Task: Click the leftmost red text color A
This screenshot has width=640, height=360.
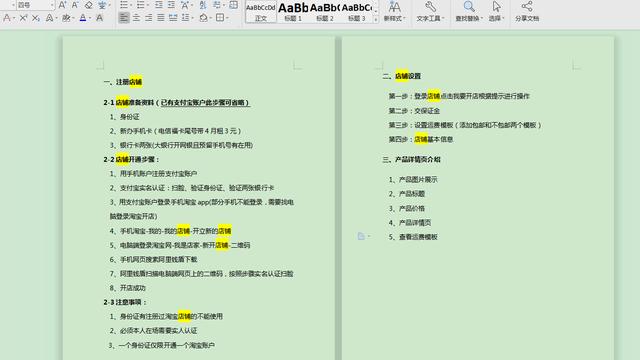Action: click(7, 18)
